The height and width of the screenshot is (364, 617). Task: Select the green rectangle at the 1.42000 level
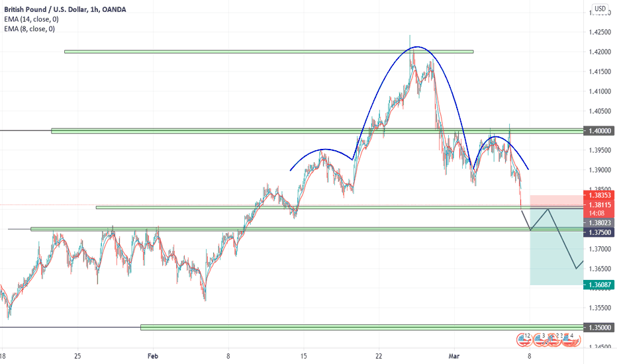[x=269, y=52]
